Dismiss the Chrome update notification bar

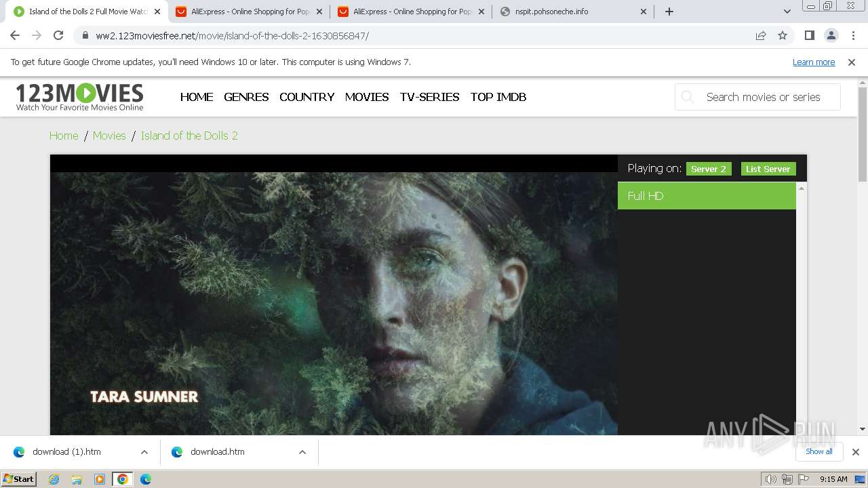pos(852,62)
